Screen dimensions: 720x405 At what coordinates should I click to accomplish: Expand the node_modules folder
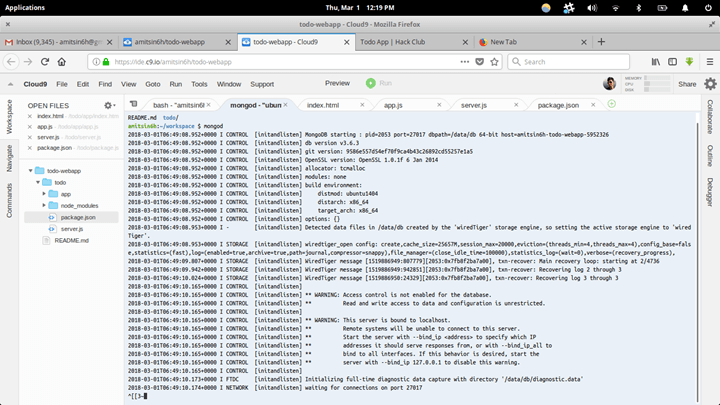point(44,205)
